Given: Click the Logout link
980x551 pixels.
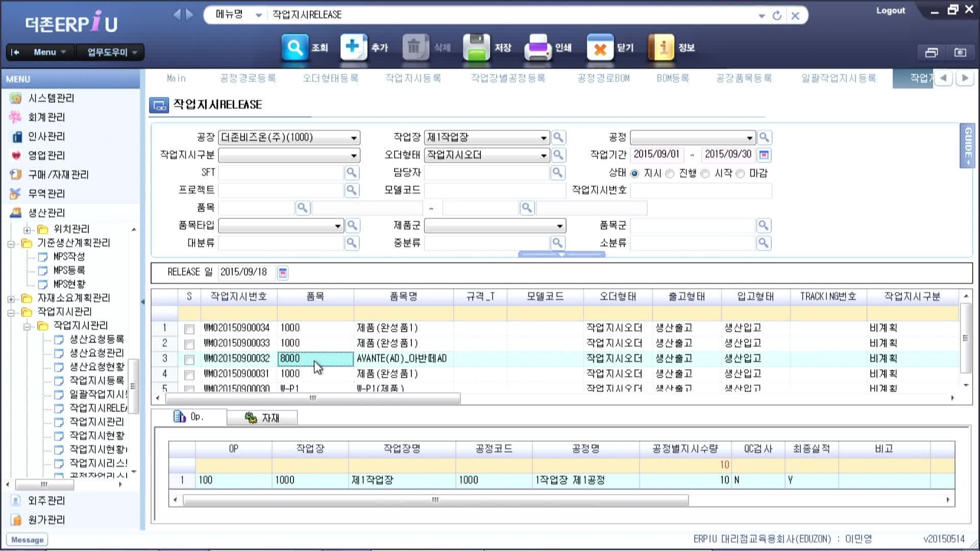Looking at the screenshot, I should (x=891, y=11).
